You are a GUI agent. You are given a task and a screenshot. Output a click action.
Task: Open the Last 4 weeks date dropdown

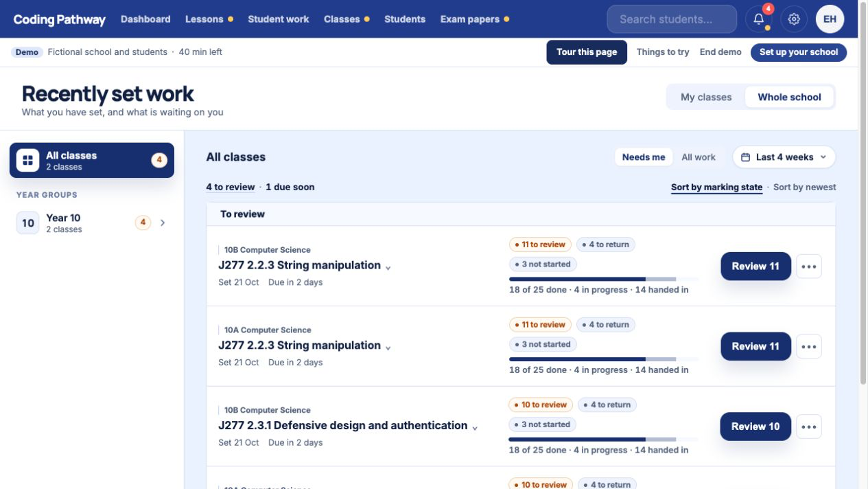click(x=784, y=157)
